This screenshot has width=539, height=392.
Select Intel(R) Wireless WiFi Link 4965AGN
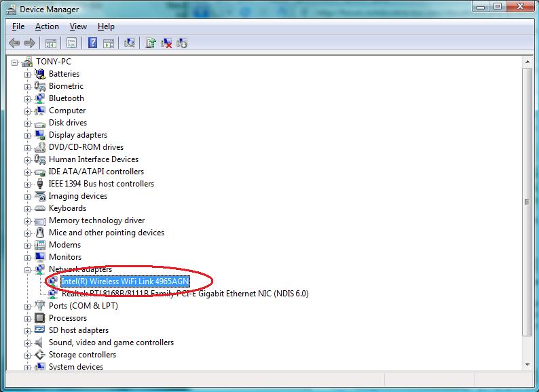pos(125,281)
